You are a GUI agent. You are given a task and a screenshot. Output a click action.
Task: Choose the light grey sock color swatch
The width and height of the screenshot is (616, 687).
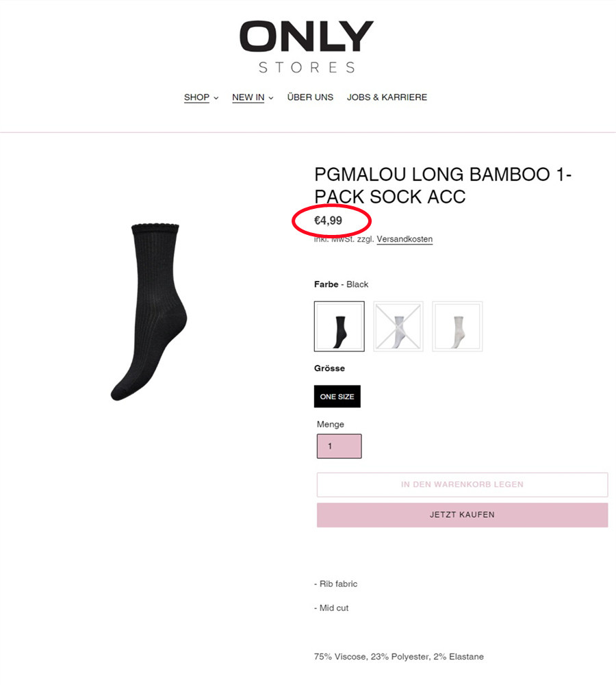457,327
